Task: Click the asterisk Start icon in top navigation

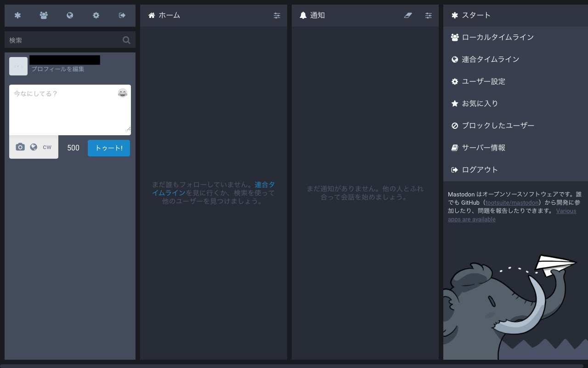Action: click(x=17, y=15)
